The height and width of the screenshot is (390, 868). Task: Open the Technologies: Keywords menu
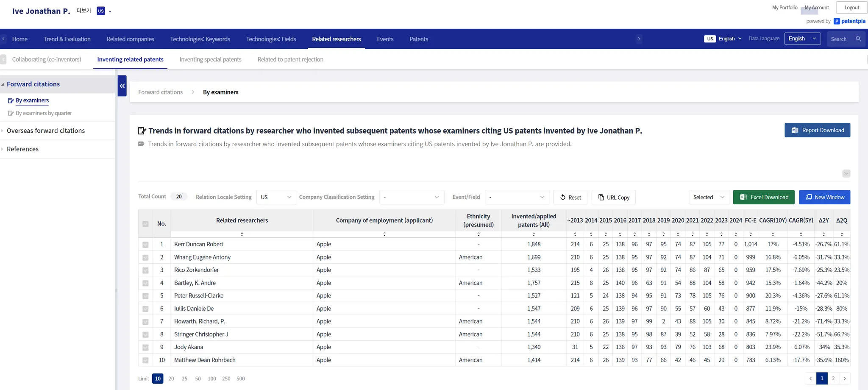[200, 39]
